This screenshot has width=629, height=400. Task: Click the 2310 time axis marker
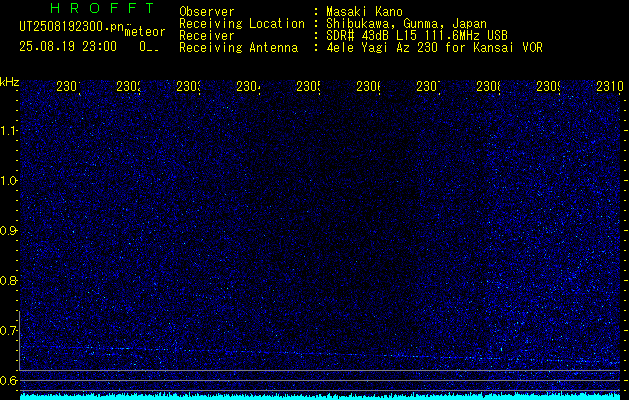(x=610, y=86)
